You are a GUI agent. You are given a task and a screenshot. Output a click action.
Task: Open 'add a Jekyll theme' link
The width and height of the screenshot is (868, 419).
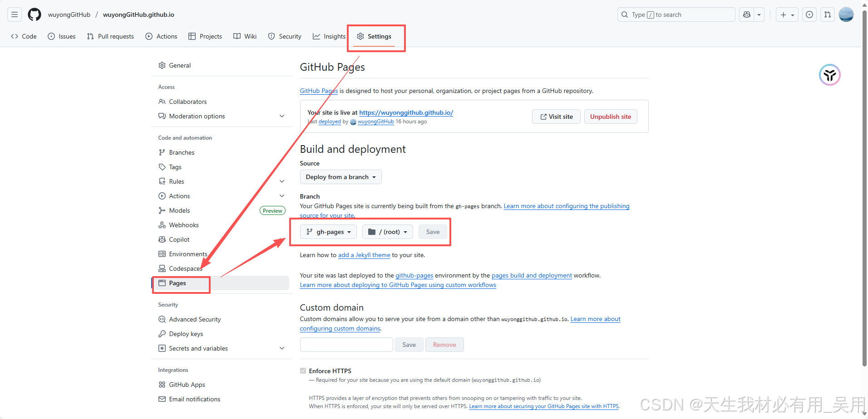pos(364,255)
